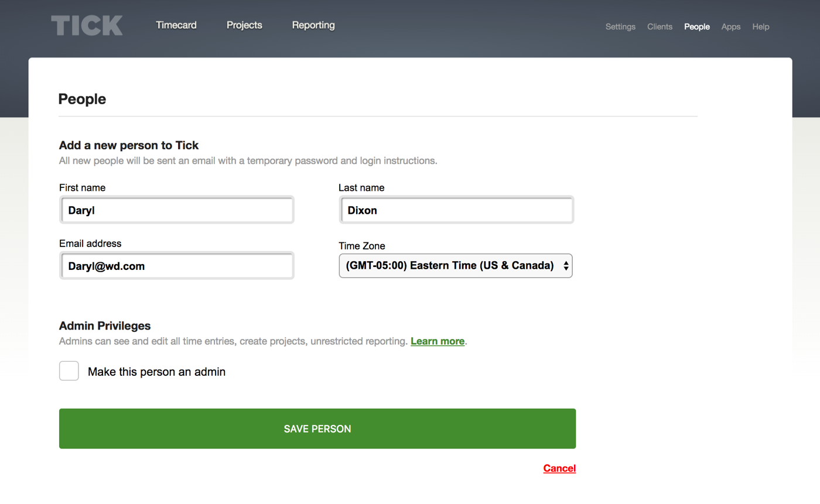This screenshot has height=504, width=820.
Task: Click the TICK logo
Action: tap(87, 25)
